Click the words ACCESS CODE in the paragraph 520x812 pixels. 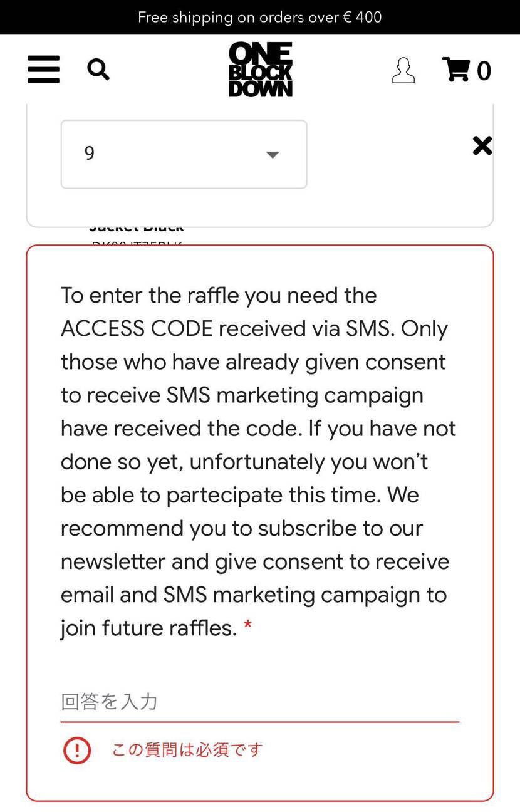[137, 328]
